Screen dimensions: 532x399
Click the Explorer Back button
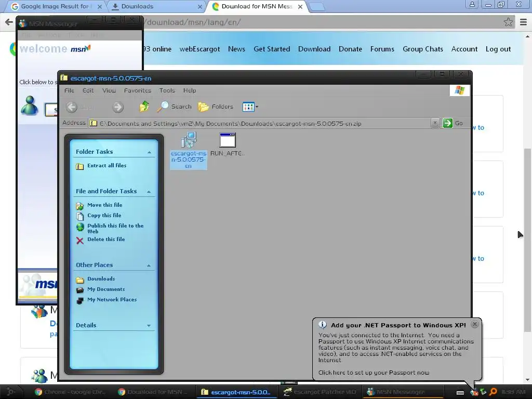72,107
